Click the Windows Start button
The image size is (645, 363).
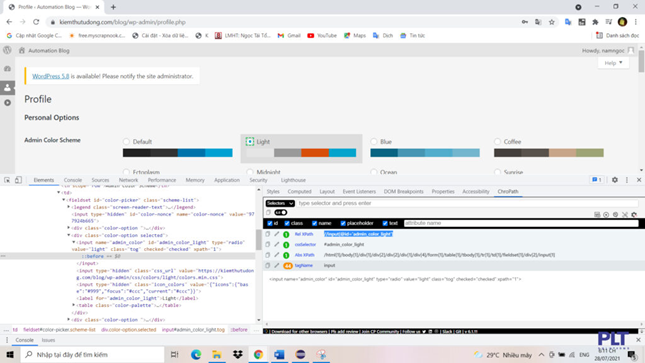click(10, 354)
